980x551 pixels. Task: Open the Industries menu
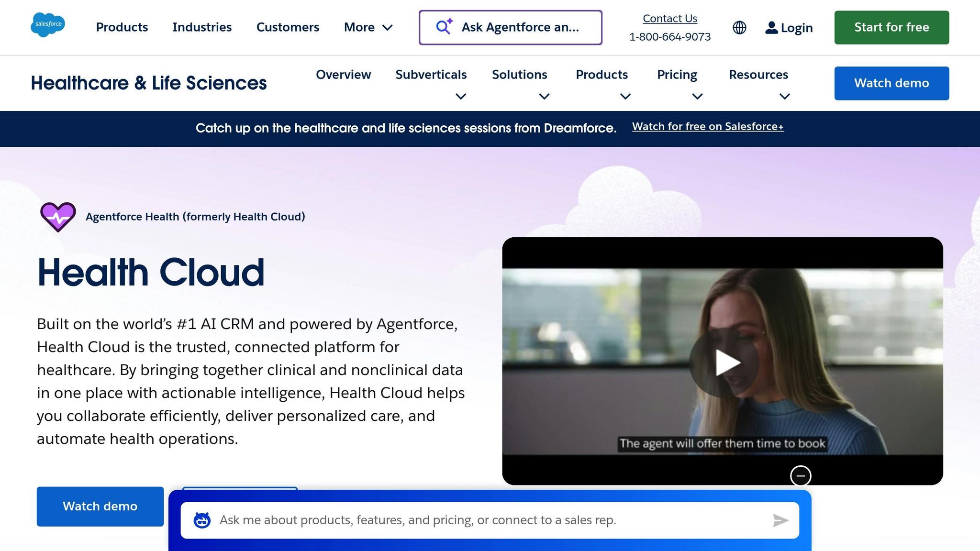[202, 27]
